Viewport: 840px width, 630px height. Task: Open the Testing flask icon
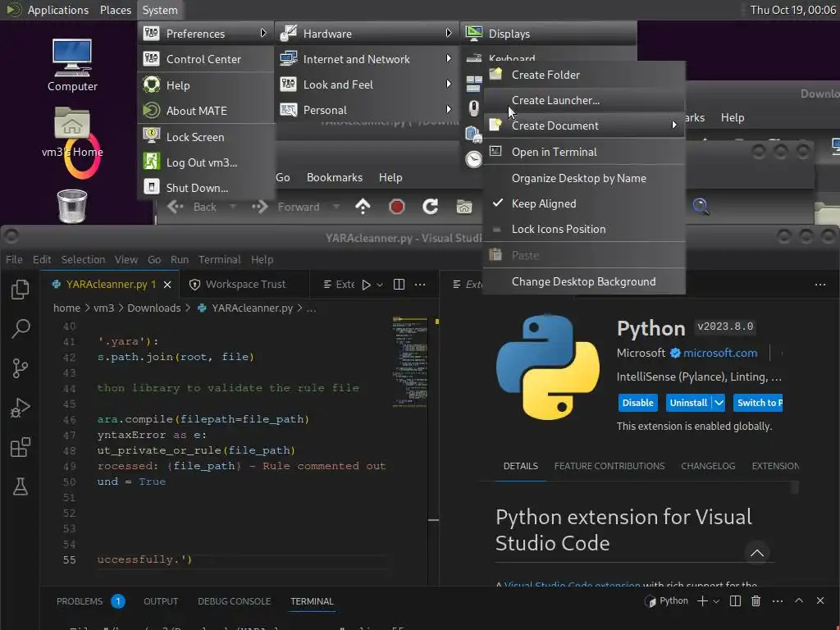[x=21, y=486]
